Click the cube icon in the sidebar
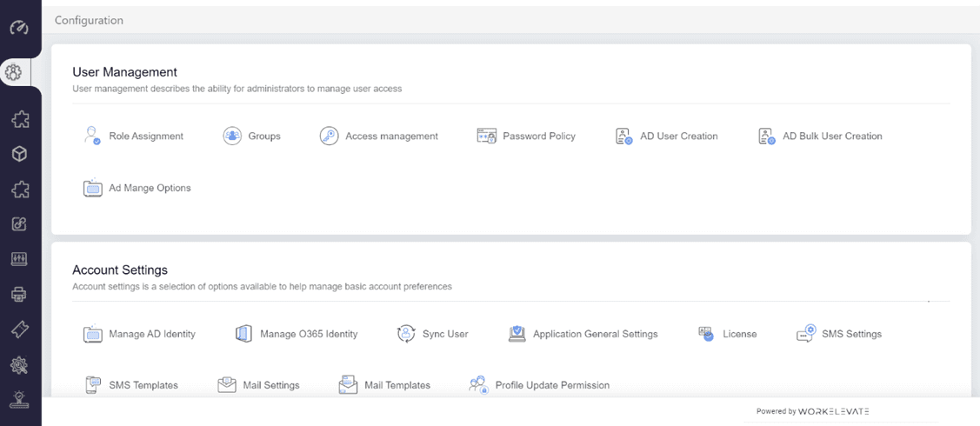Image resolution: width=980 pixels, height=426 pixels. point(19,154)
